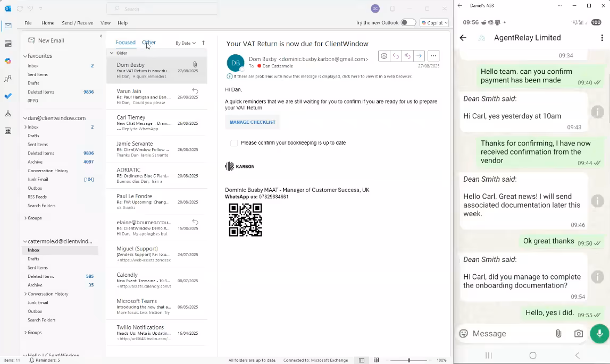
Task: Click the DC account avatar in title bar
Action: click(375, 9)
